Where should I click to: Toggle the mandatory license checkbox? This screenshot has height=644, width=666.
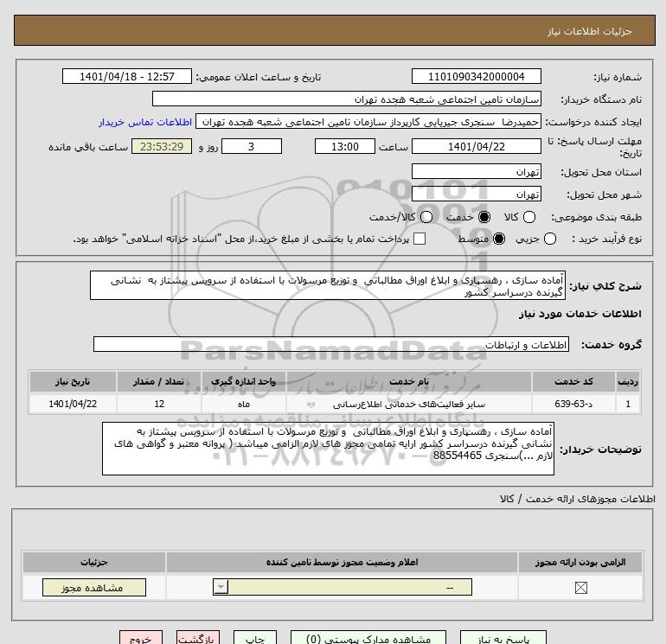pyautogui.click(x=580, y=588)
